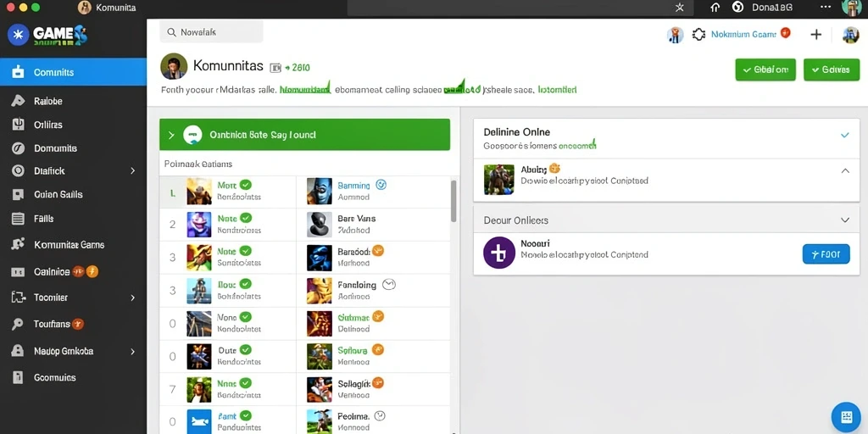Click the Games logo star icon
The width and height of the screenshot is (868, 434).
pos(19,35)
